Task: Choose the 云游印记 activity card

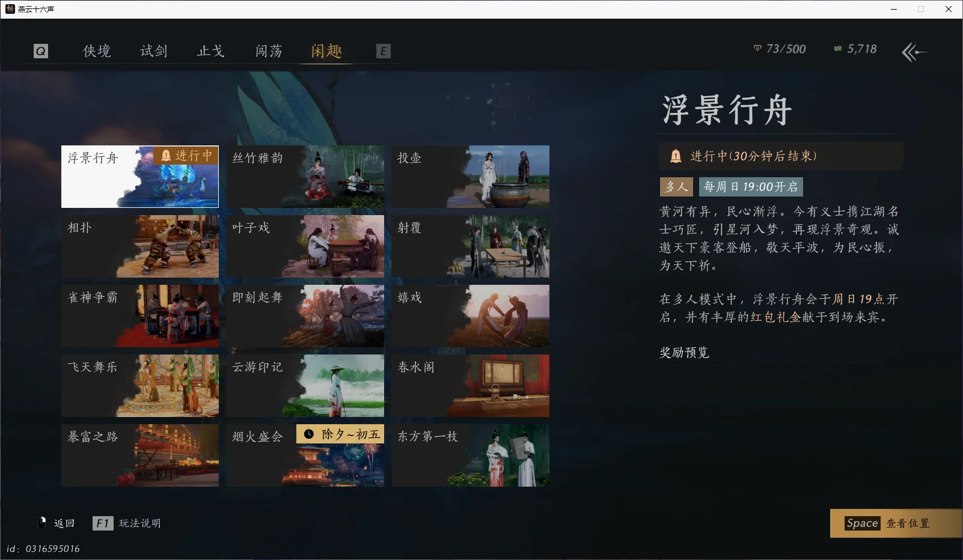Action: [x=305, y=386]
